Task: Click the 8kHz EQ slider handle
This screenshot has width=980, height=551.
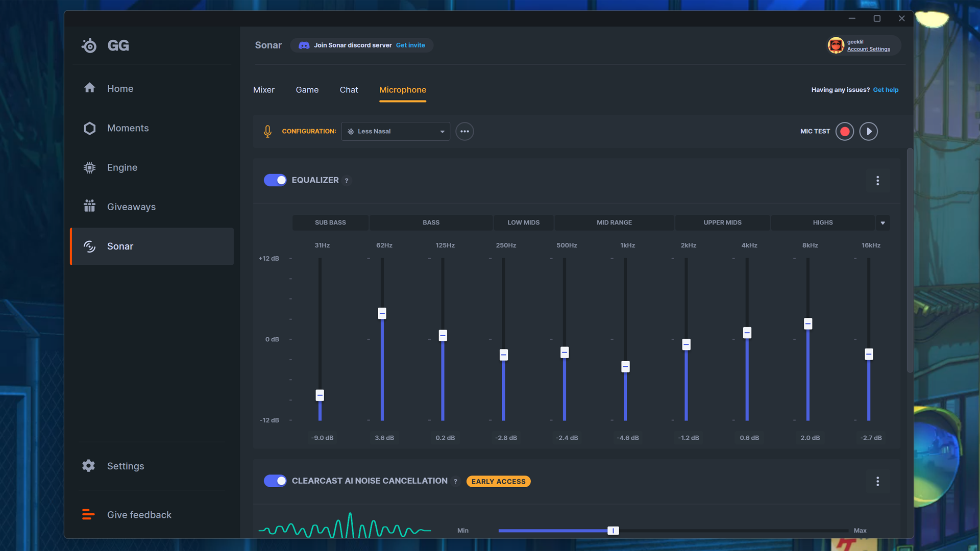Action: tap(808, 323)
